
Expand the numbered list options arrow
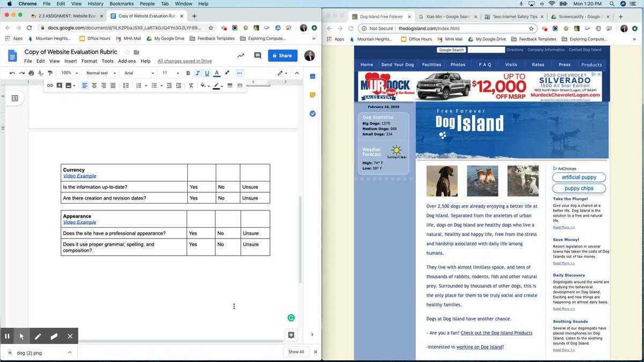145,85
